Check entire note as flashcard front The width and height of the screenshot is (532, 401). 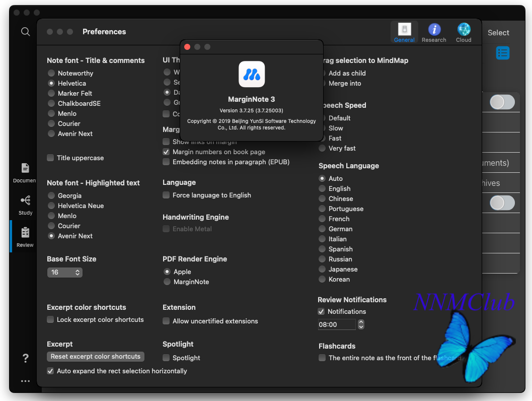click(322, 358)
